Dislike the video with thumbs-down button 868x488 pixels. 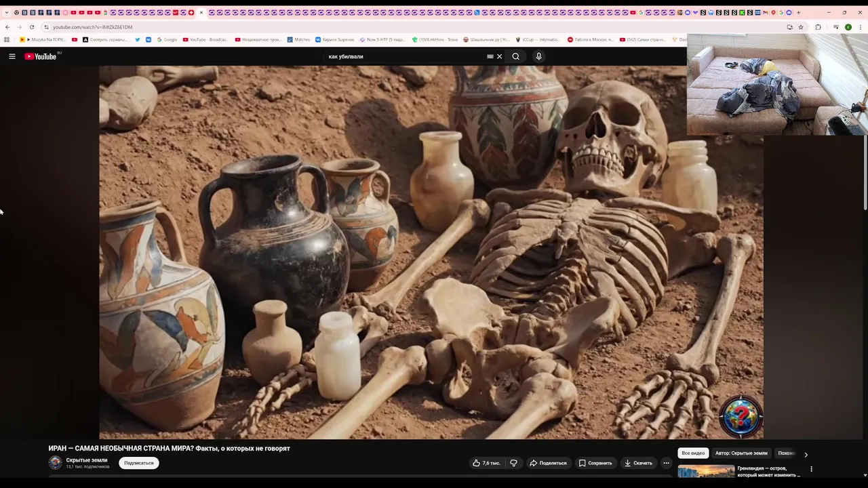coord(513,463)
